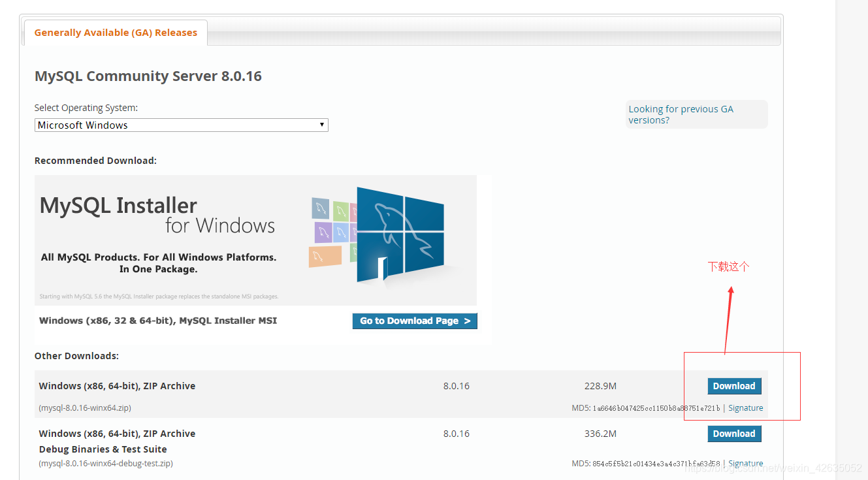Image resolution: width=868 pixels, height=480 pixels.
Task: Select the Recommended Download: label
Action: [95, 161]
